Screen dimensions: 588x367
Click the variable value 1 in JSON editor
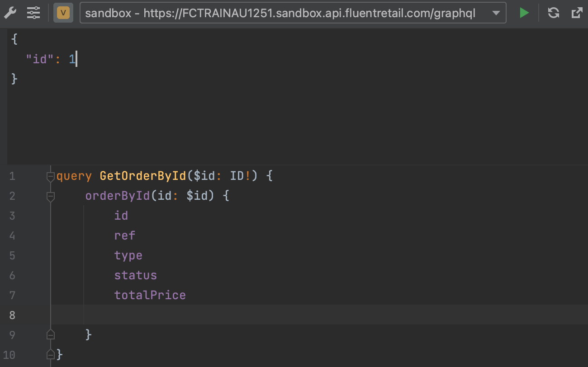coord(72,59)
